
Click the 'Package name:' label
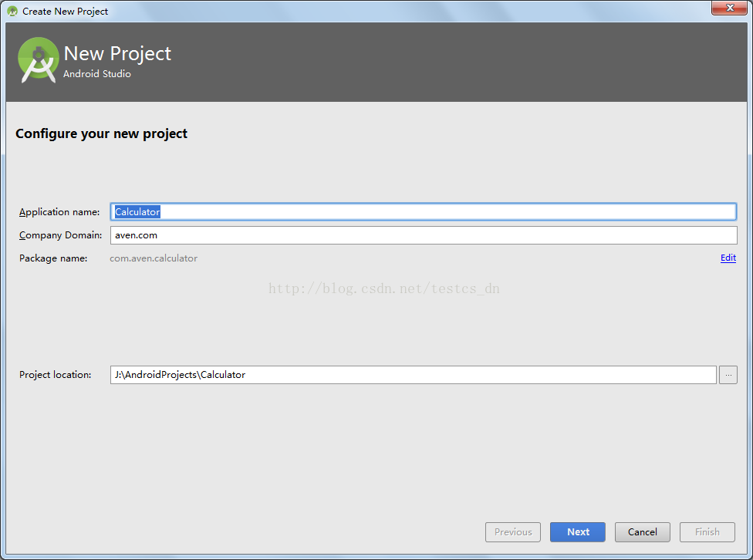53,258
